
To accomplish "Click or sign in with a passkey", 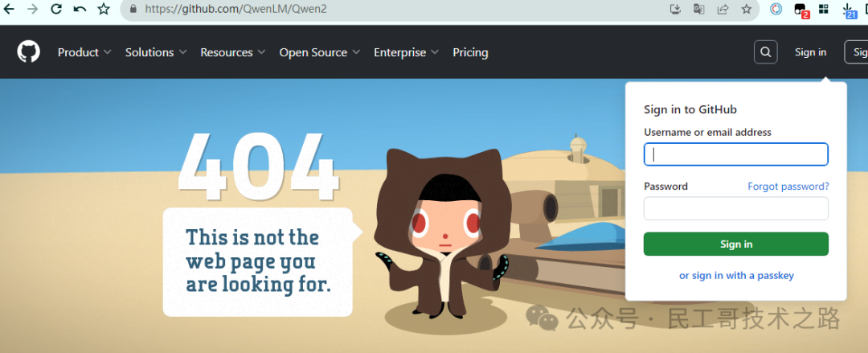I will coord(736,276).
